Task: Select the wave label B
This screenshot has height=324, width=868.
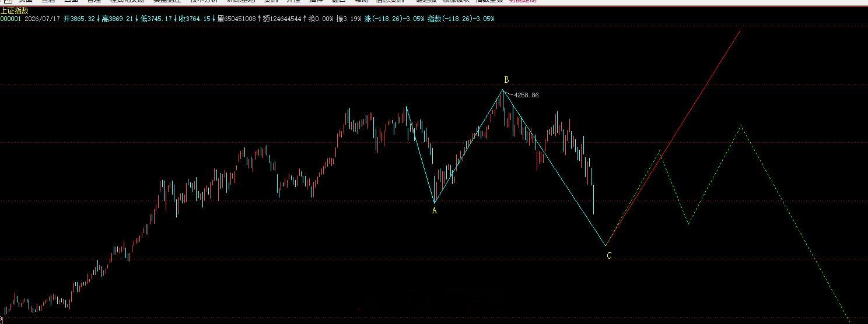Action: (x=506, y=80)
